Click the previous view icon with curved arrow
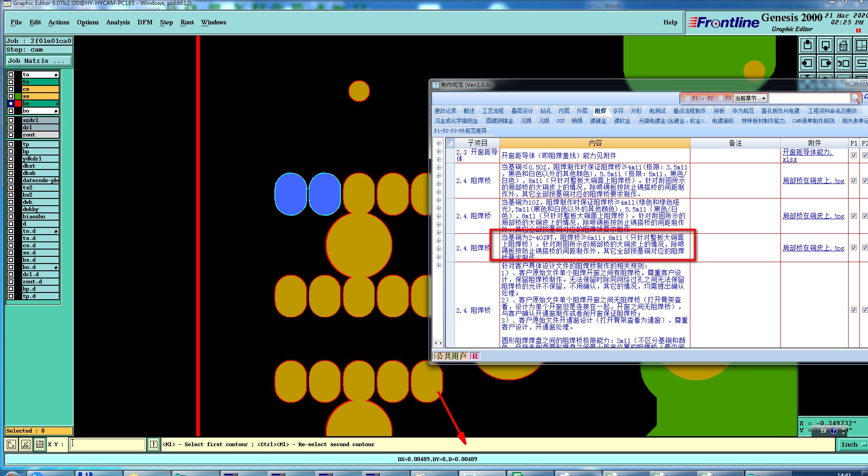Screen dimensions: 868x476 (844, 63)
